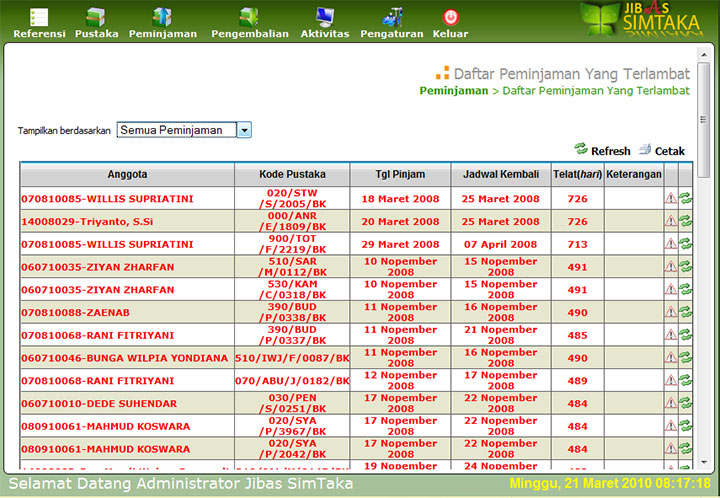Click green arrows icon for 530/KAM/C/0318/BK row
The image size is (720, 498).
686,289
